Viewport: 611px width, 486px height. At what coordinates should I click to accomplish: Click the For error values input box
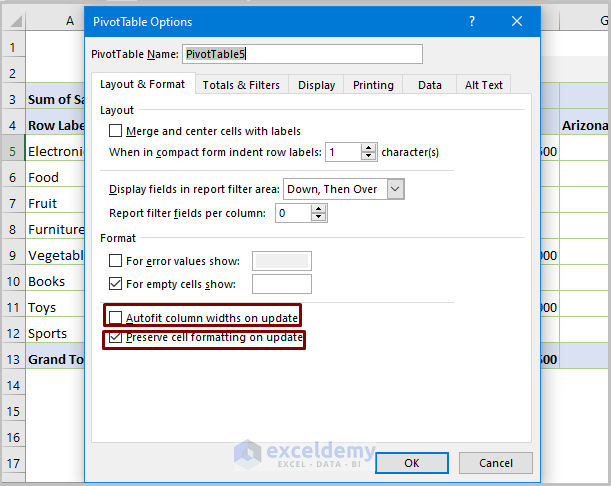pyautogui.click(x=281, y=261)
